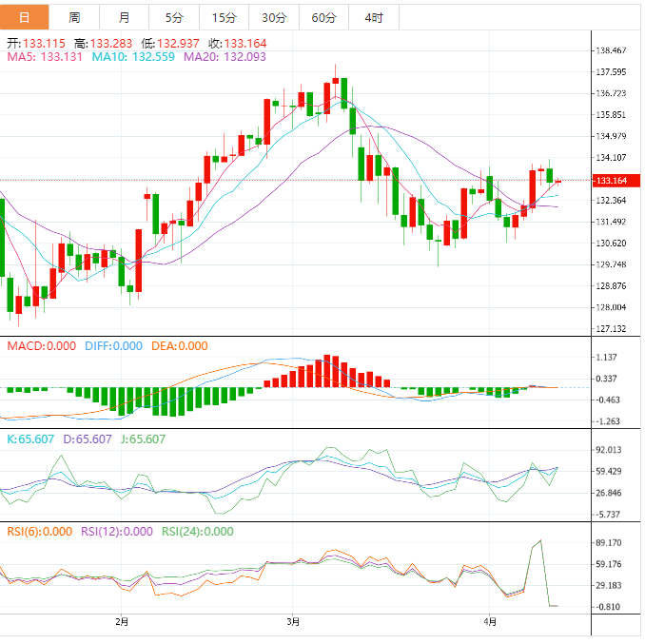Click the MA5: 133.131 indicator label
The height and width of the screenshot is (644, 645).
tap(44, 57)
